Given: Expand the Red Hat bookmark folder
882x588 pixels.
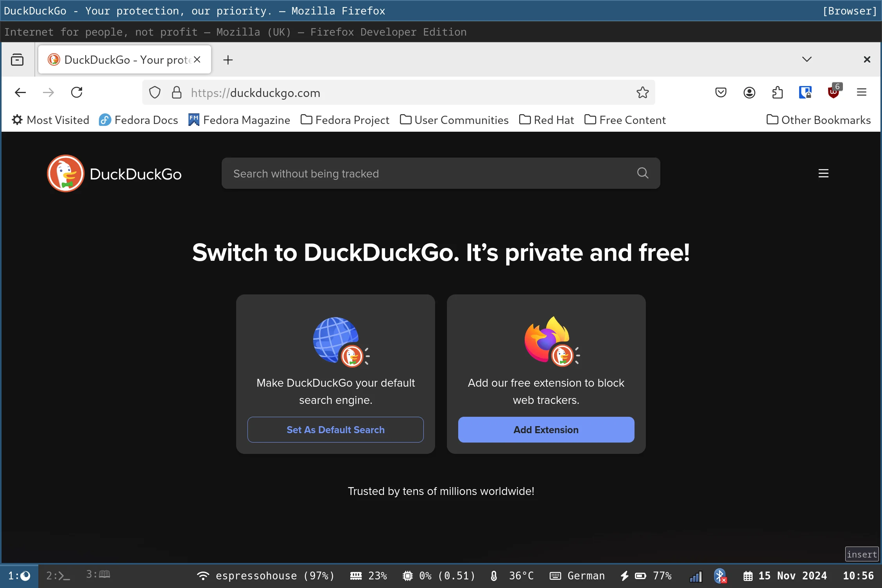Looking at the screenshot, I should coord(547,120).
